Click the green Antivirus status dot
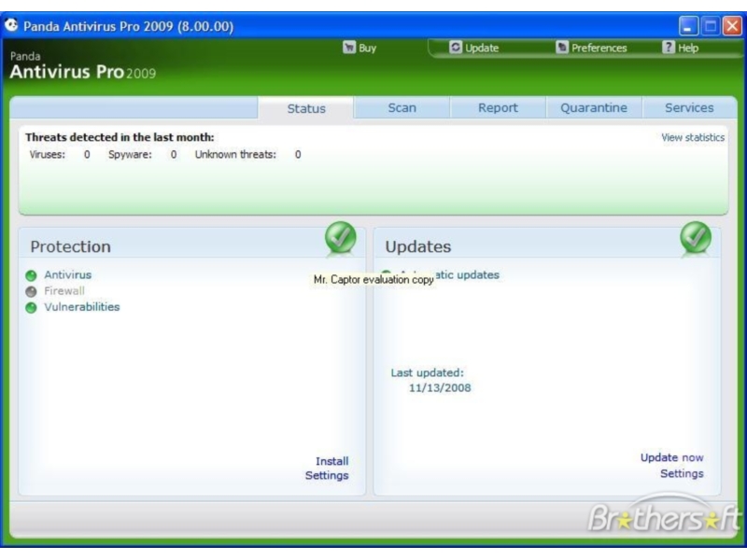The width and height of the screenshot is (747, 560). click(31, 275)
